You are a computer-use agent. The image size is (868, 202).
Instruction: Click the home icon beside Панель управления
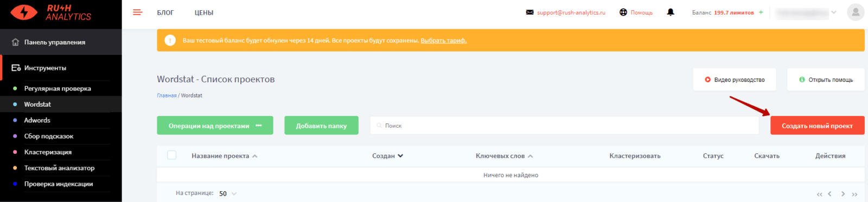pos(15,42)
